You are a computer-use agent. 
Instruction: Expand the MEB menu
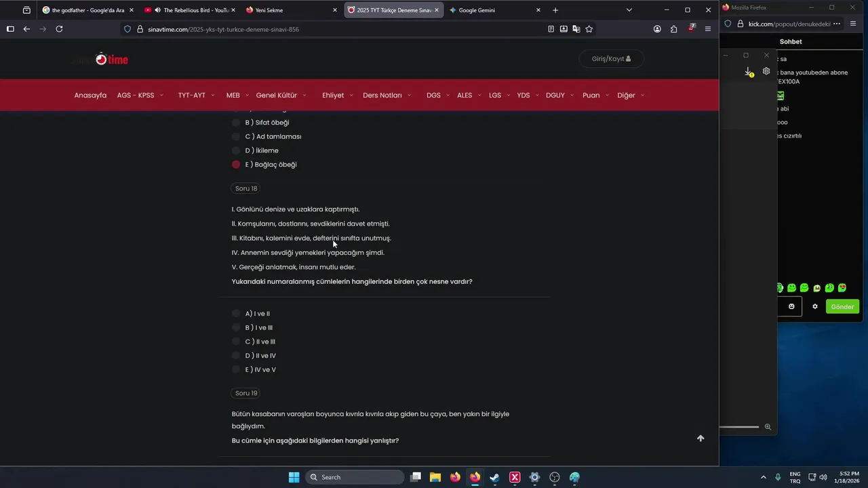pos(237,96)
